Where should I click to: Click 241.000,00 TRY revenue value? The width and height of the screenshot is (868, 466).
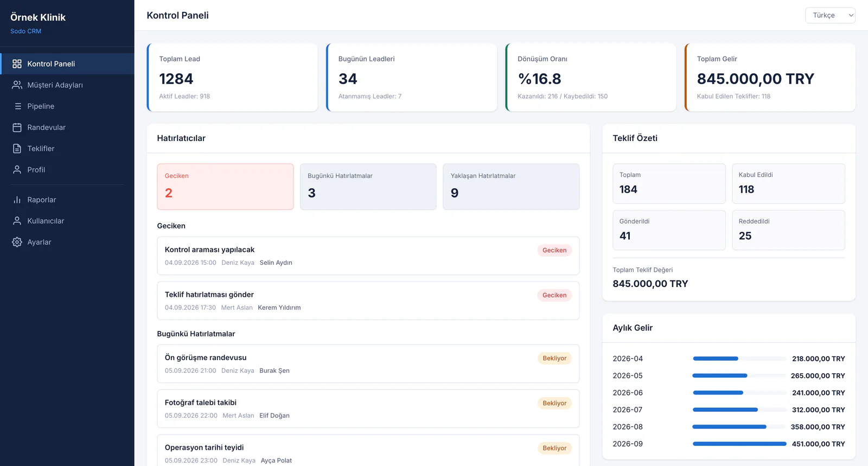coord(818,393)
